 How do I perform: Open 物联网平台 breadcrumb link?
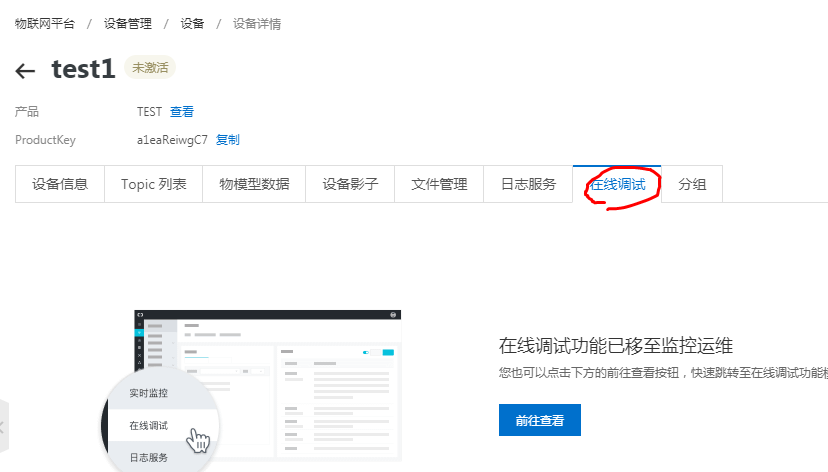coord(45,24)
